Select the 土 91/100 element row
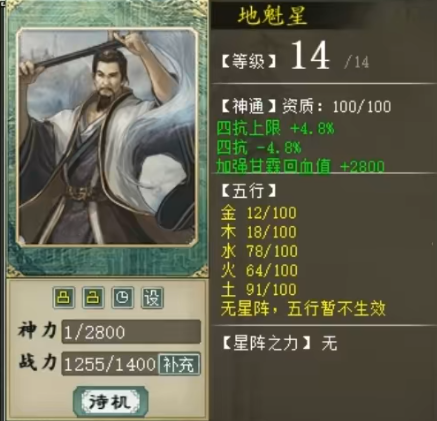 (258, 289)
